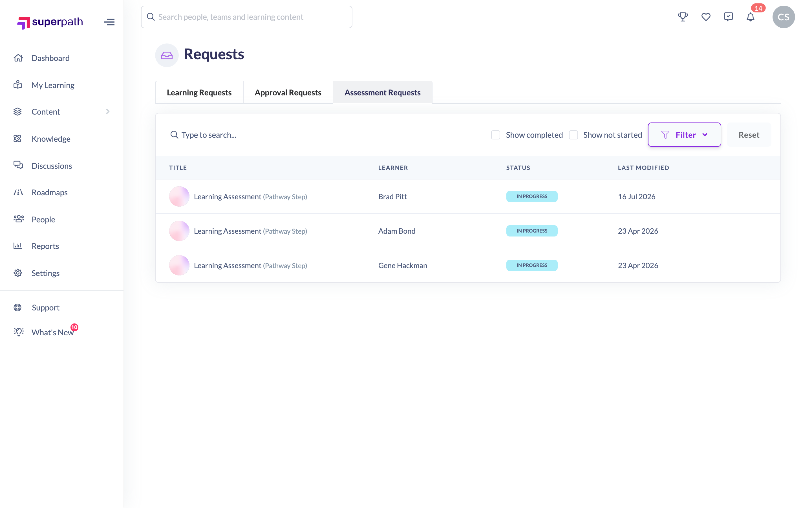Click the Knowledge atom icon
The height and width of the screenshot is (508, 812).
(x=17, y=138)
